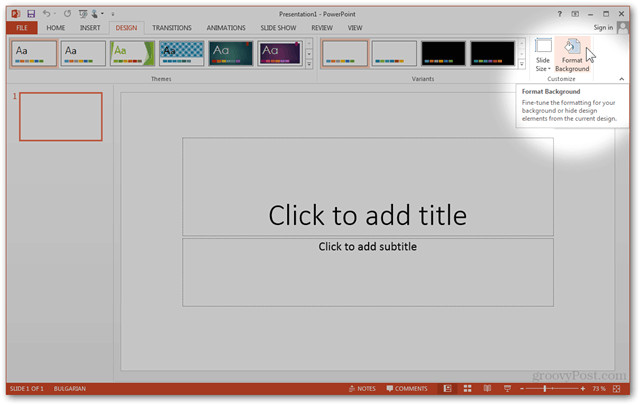Toggle the Notes pane

(361, 388)
